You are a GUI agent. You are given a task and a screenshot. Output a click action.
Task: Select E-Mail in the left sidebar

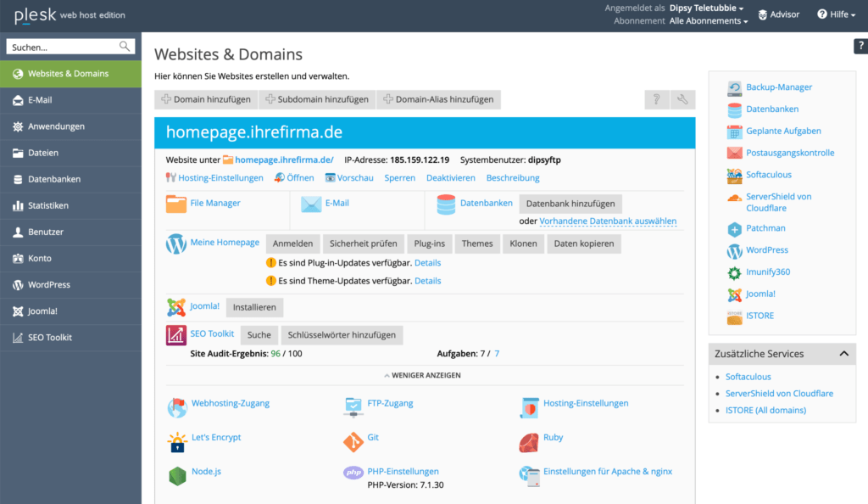coord(40,100)
